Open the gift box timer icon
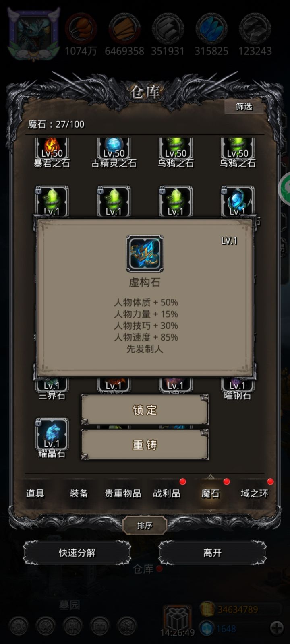 [177, 619]
